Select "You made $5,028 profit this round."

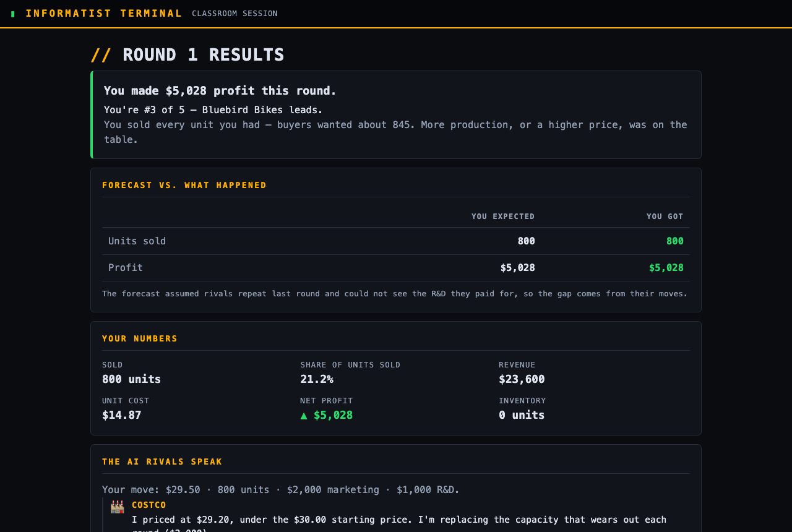point(220,90)
